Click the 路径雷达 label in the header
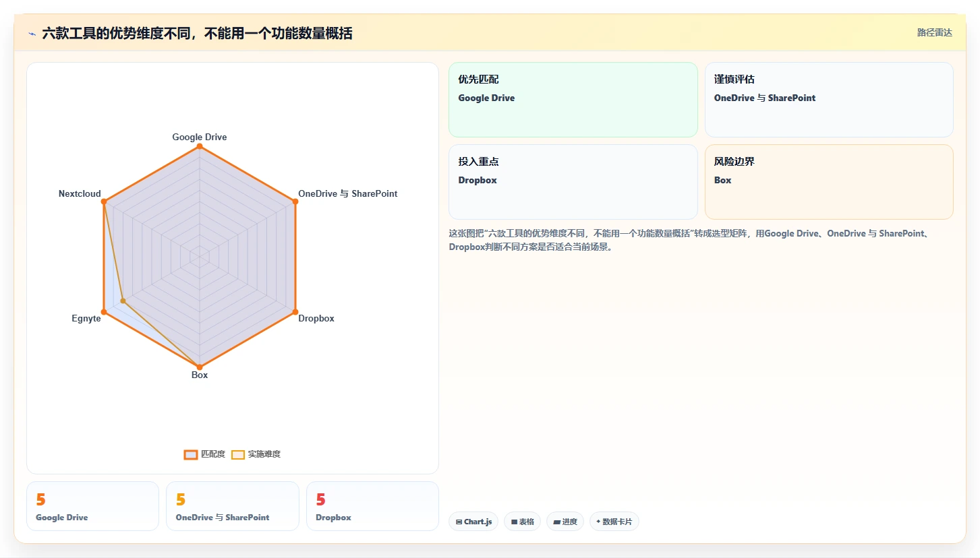The image size is (980, 558). tap(934, 32)
